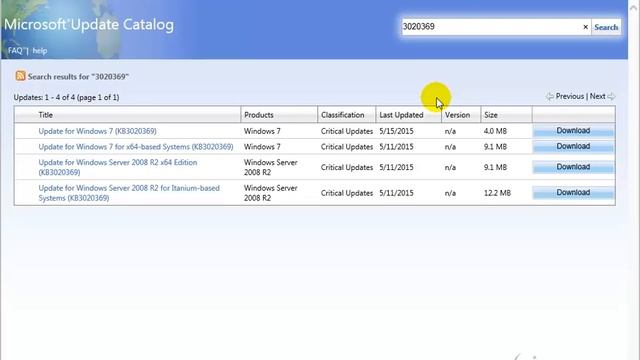Click the Microsoft Update Catalog title

click(x=89, y=24)
